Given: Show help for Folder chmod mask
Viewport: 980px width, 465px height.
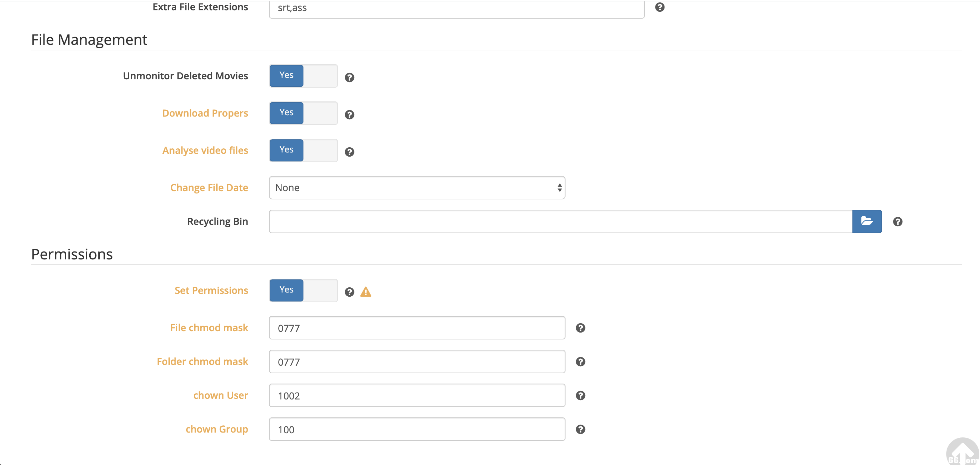Looking at the screenshot, I should click(580, 362).
